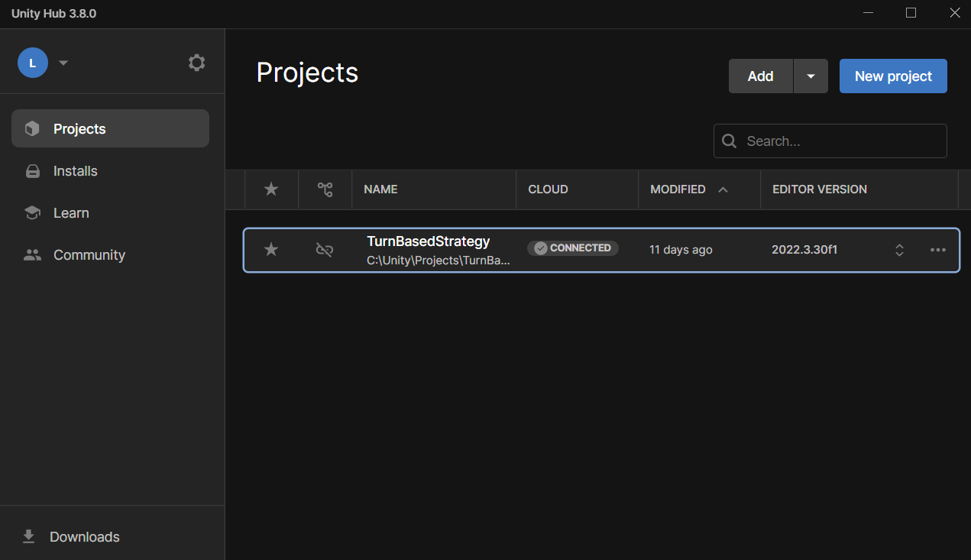Open the Learn section

click(110, 213)
